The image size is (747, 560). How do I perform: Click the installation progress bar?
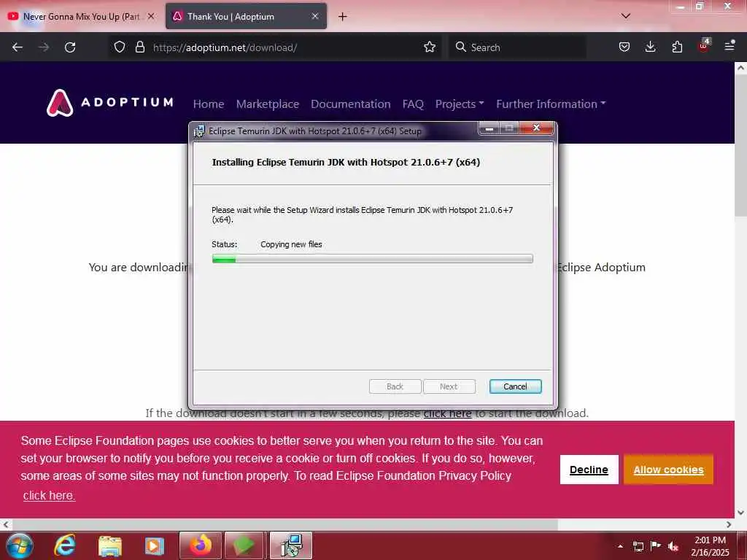click(373, 259)
